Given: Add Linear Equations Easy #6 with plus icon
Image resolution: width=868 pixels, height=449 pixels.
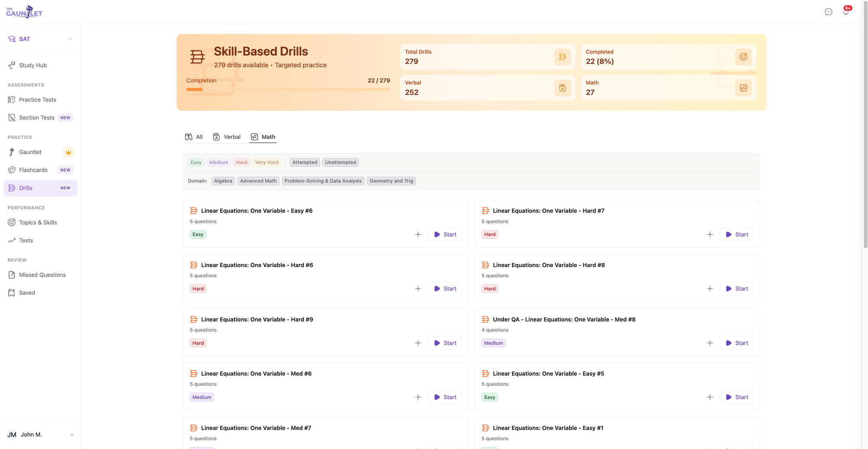Looking at the screenshot, I should coord(418,234).
